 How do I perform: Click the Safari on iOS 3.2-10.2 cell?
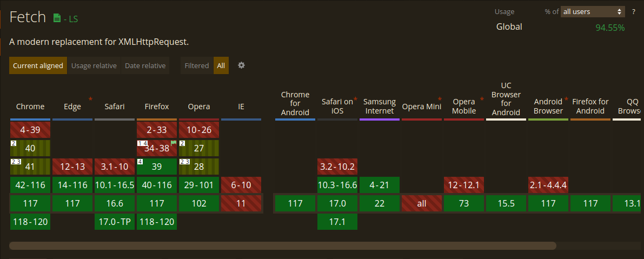337,167
